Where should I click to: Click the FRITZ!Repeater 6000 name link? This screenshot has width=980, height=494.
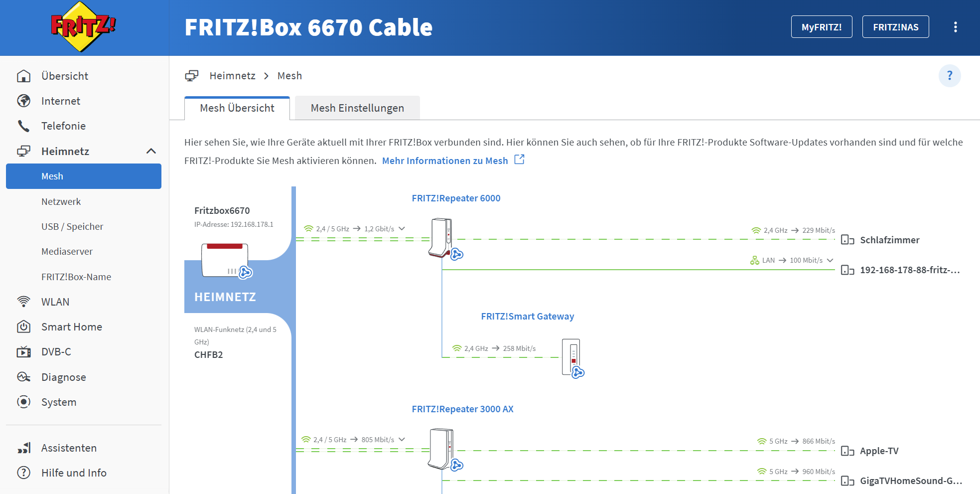[x=456, y=198]
